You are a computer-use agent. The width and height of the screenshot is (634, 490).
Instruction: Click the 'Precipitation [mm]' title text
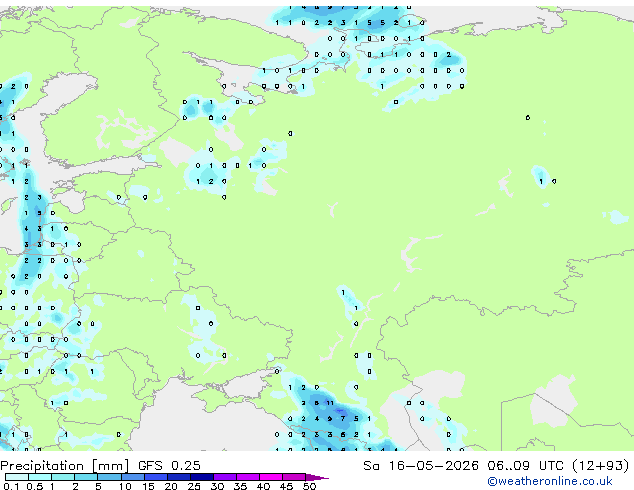(65, 466)
